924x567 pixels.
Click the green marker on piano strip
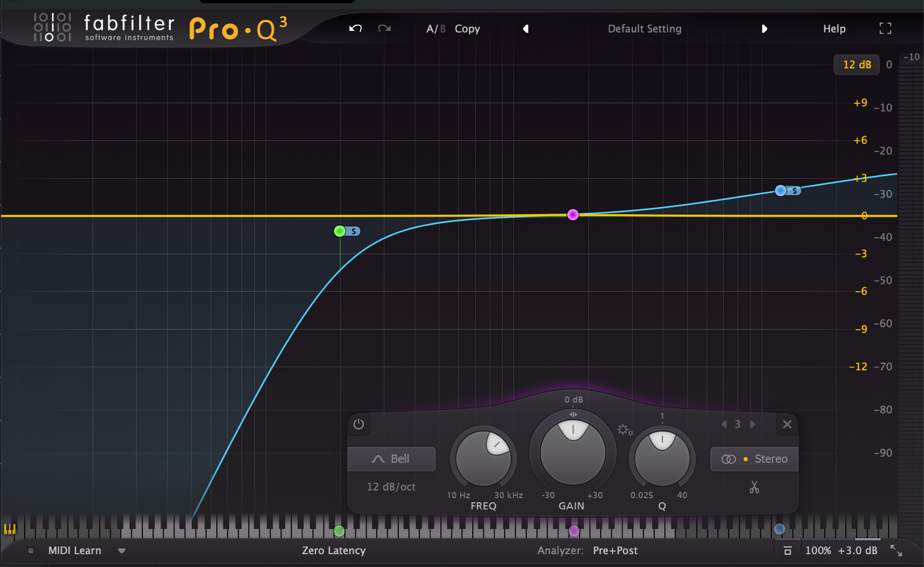[339, 531]
